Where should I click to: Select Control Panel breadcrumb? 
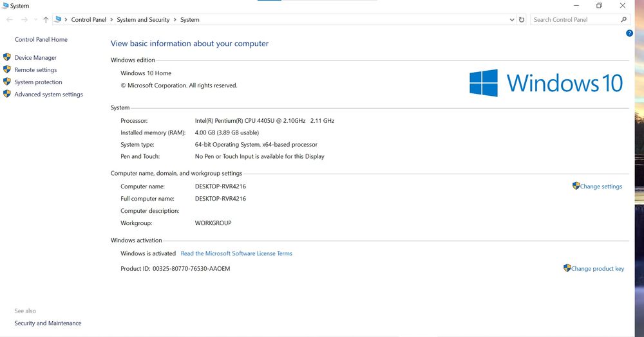[x=89, y=20]
